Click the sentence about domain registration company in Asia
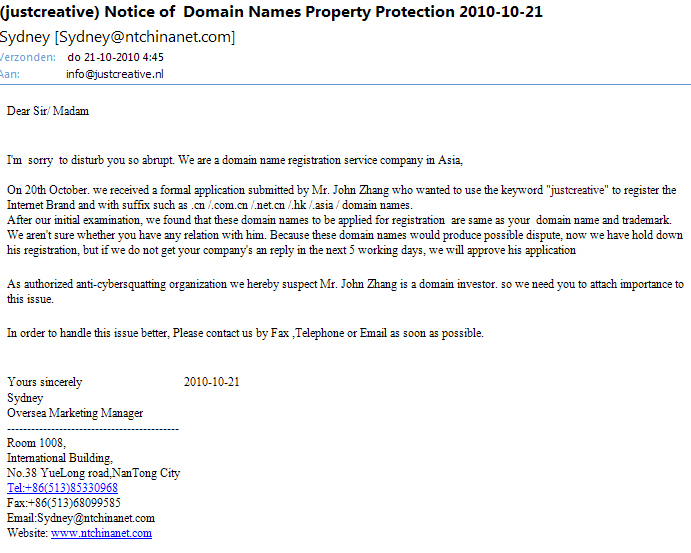 [x=320, y=160]
